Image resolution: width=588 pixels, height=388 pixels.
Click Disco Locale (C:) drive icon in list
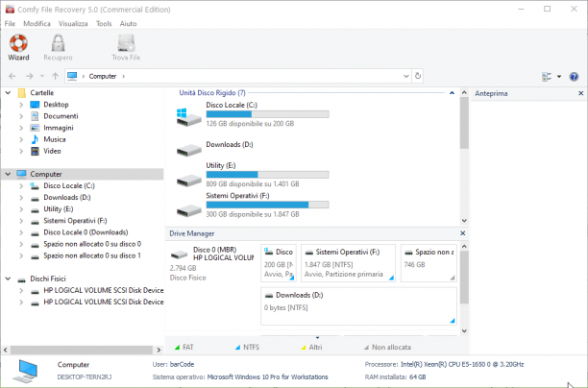click(x=188, y=117)
